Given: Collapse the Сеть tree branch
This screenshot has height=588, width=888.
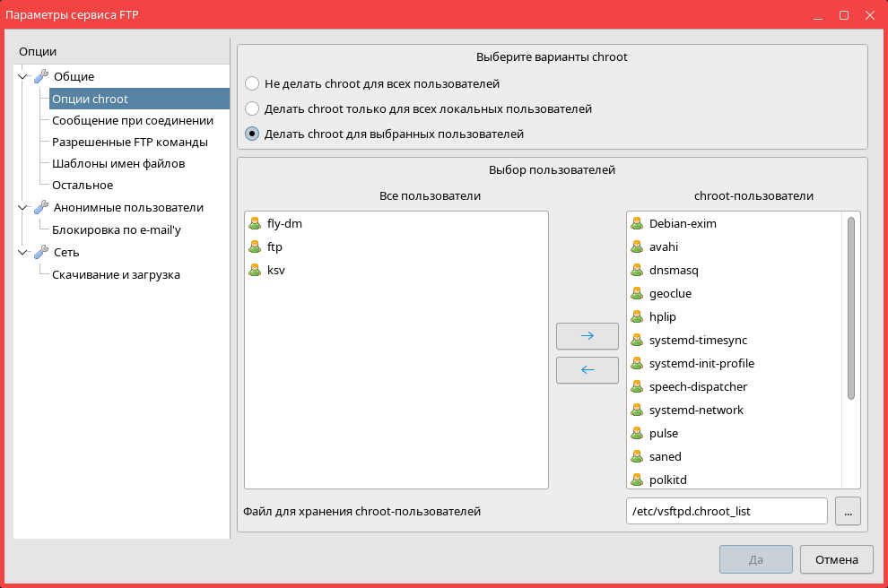Looking at the screenshot, I should point(22,253).
